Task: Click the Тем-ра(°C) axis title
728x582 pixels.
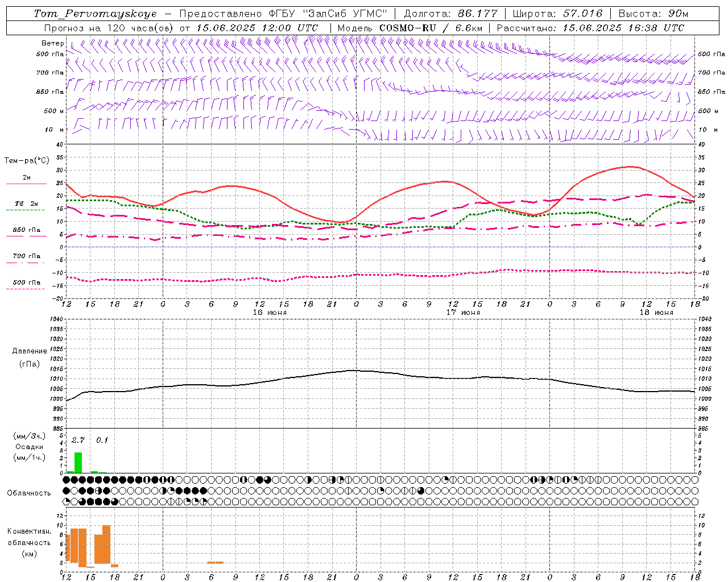Action: click(x=26, y=161)
